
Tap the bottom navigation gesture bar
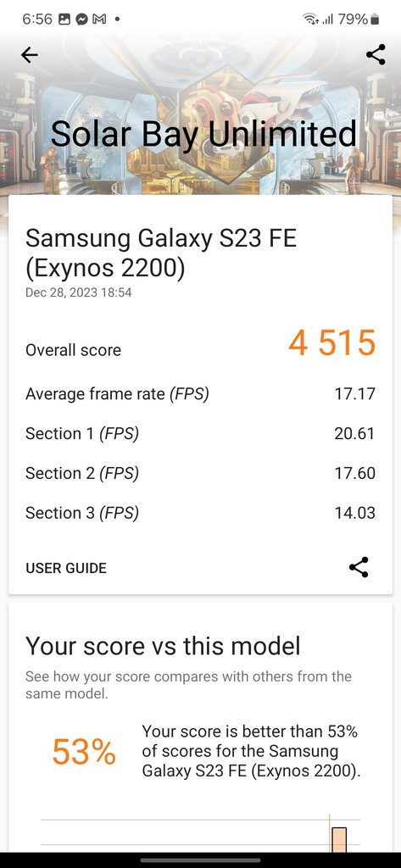(200, 860)
